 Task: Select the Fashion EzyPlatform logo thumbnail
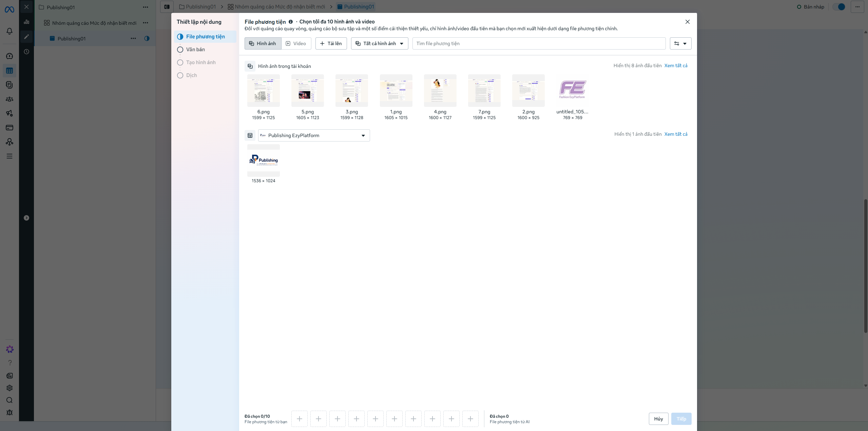coord(573,91)
